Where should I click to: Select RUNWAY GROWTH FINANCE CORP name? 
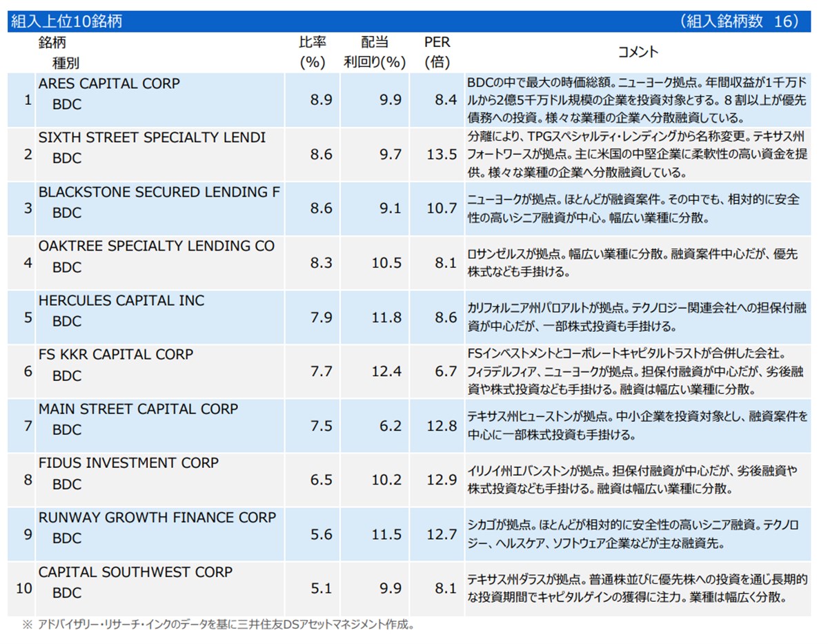pos(157,517)
